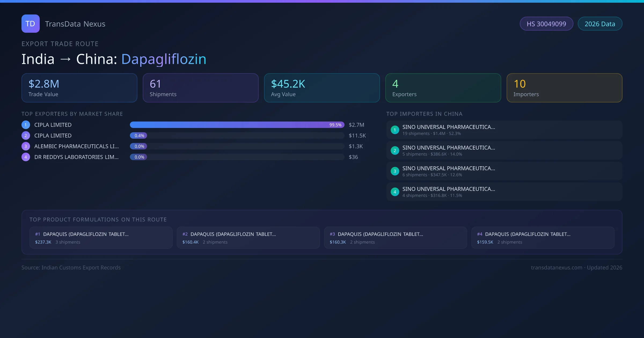This screenshot has width=644, height=338.
Task: Click exporter rank 3 badge for Alembic
Action: 26,146
